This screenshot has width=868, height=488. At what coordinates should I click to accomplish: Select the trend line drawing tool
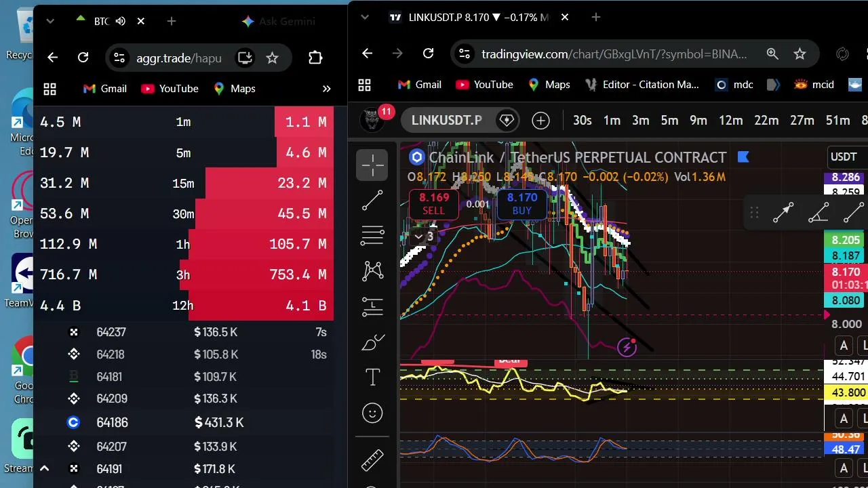tap(372, 201)
